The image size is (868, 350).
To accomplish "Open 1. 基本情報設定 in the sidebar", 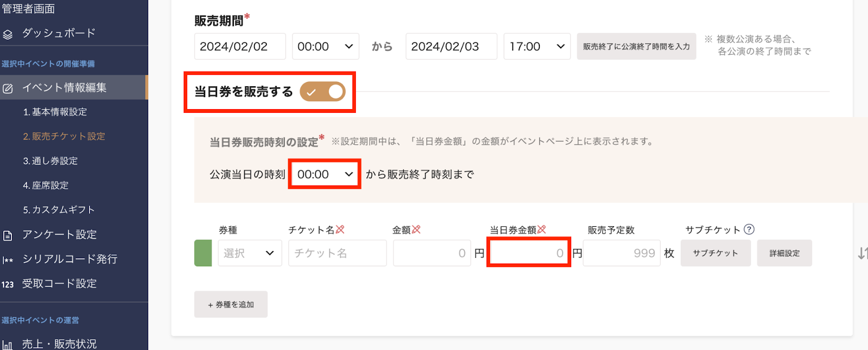I will (55, 112).
